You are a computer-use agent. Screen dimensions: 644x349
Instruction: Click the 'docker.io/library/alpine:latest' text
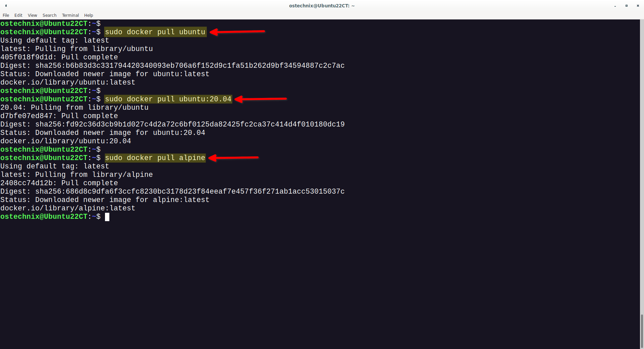[67, 208]
